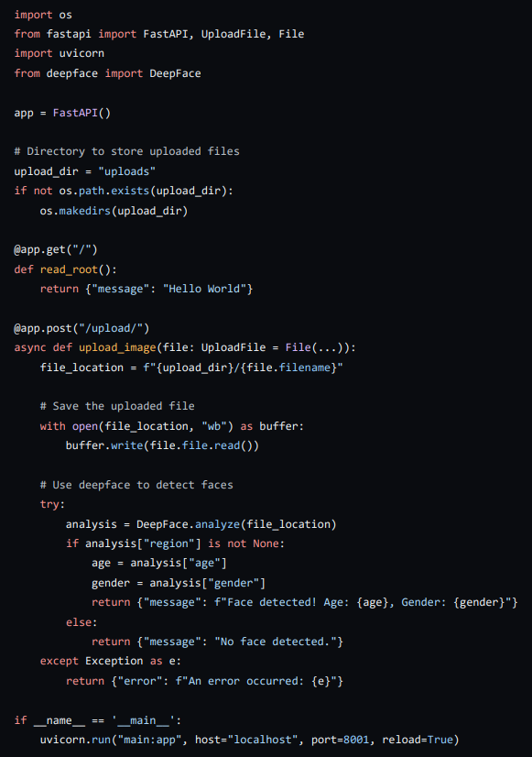Place cursor on FastAPI() call
The height and width of the screenshot is (757, 532).
(x=81, y=113)
